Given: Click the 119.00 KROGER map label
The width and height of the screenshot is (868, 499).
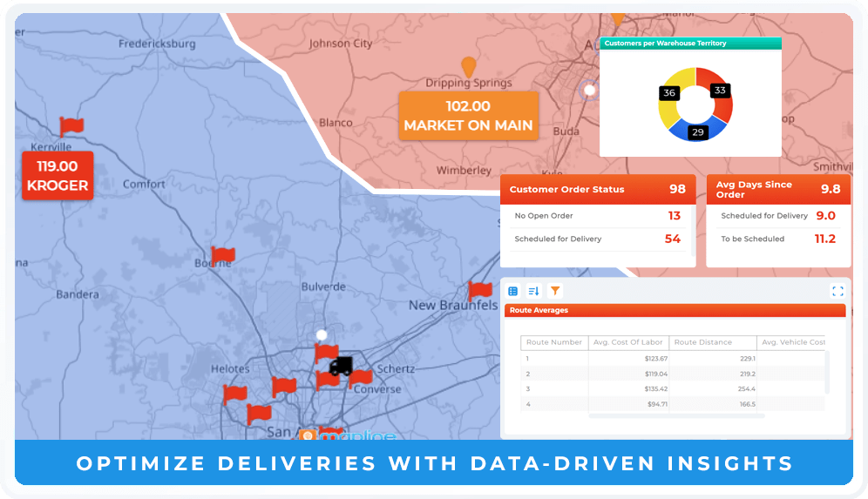Looking at the screenshot, I should pyautogui.click(x=58, y=175).
